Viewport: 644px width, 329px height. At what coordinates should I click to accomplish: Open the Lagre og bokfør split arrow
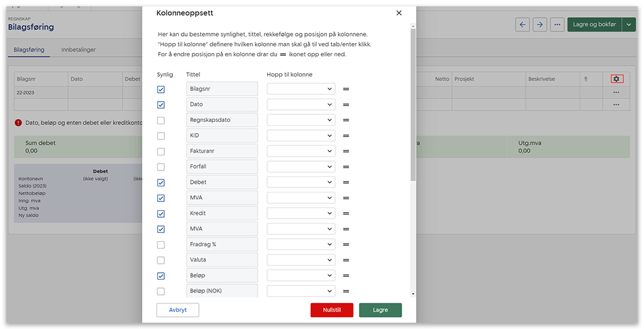point(629,25)
